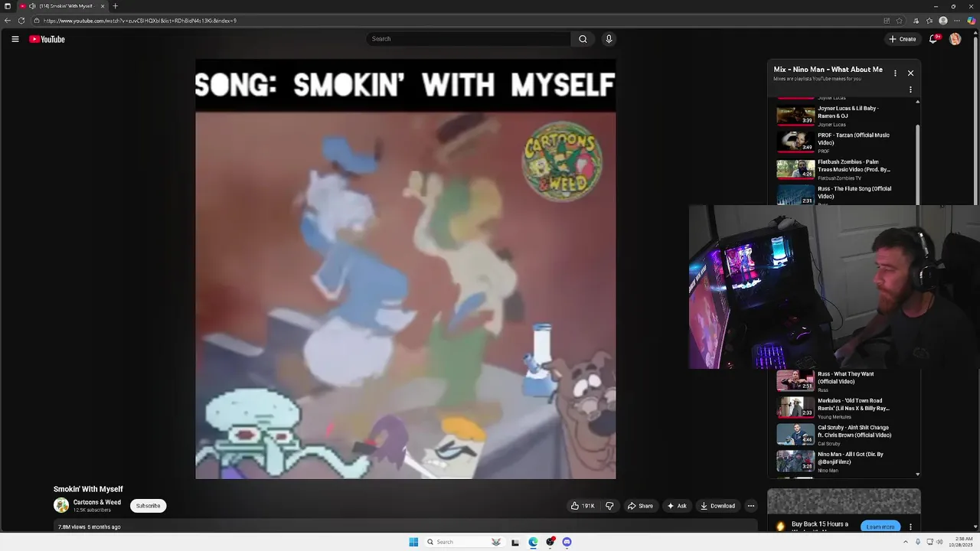
Task: Dislike the video with thumbs down
Action: tap(609, 506)
